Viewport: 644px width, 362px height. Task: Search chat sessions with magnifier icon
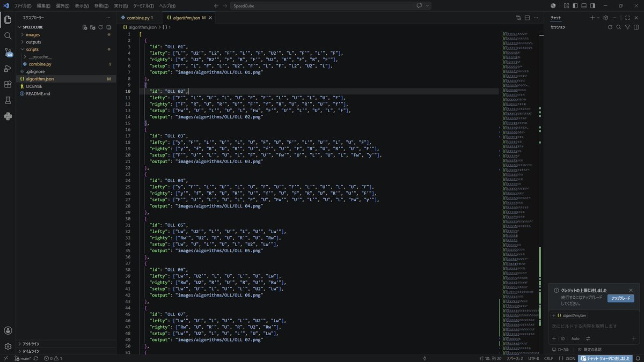pos(619,27)
